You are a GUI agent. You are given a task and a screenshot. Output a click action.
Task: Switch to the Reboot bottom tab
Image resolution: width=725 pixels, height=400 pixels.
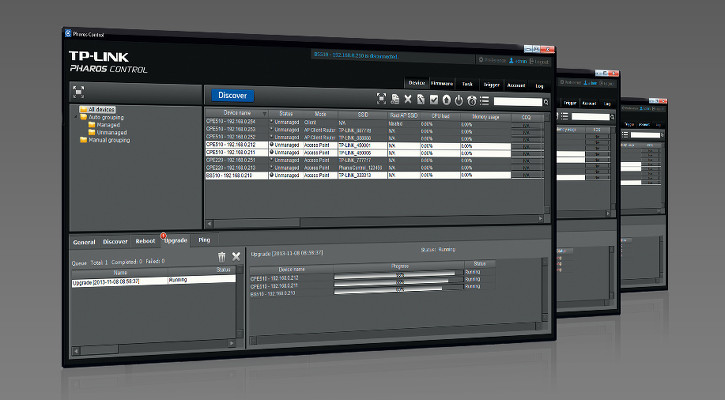145,241
